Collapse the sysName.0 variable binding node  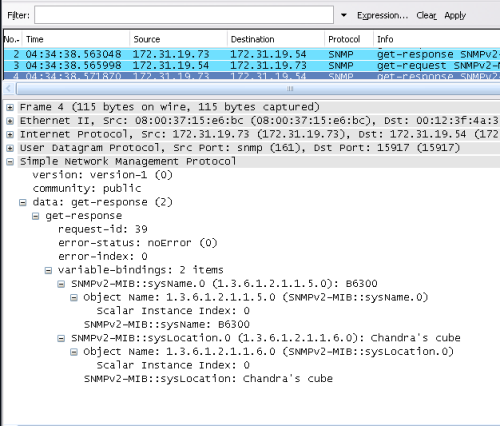(x=61, y=284)
